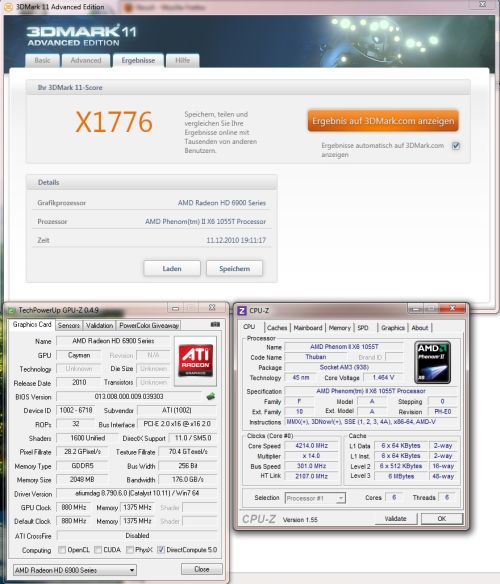The image size is (500, 584).
Task: Select the Graphics Card tab in GPU-Z
Action: pyautogui.click(x=32, y=325)
